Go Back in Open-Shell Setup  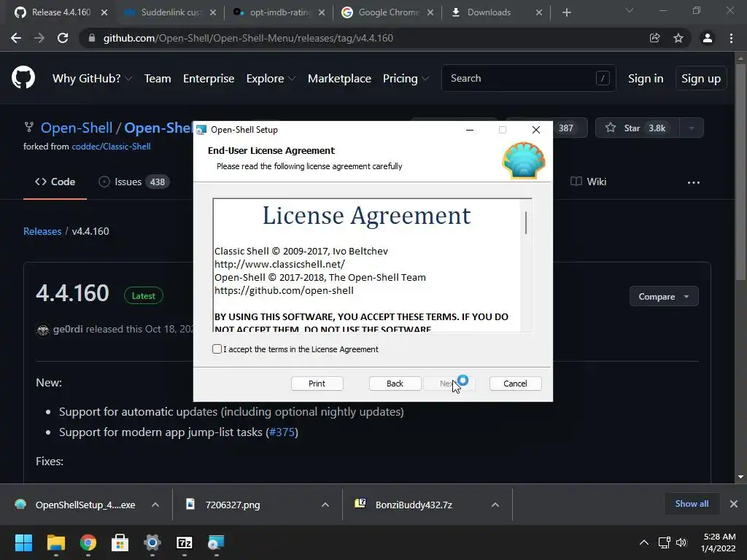pos(395,384)
